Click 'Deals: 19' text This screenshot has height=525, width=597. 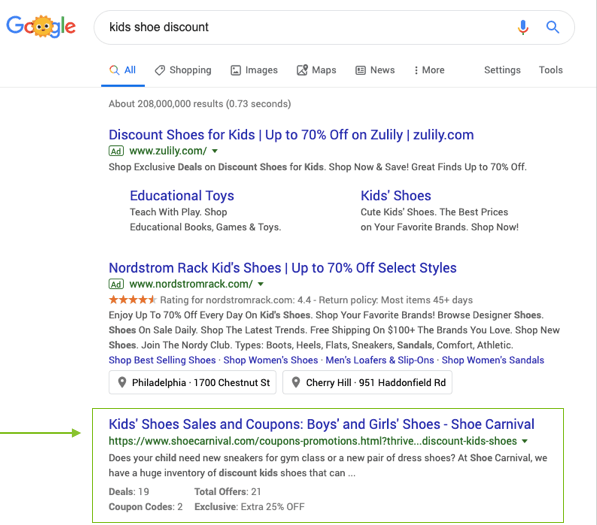(x=129, y=492)
